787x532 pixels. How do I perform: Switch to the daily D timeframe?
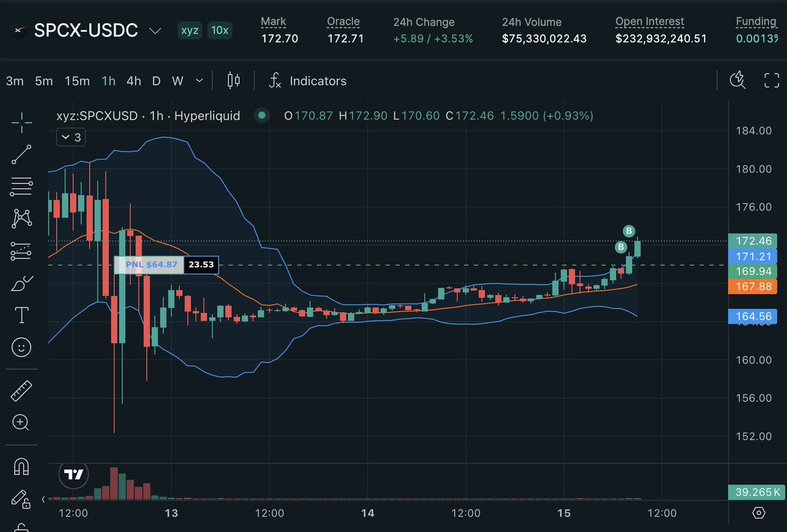pyautogui.click(x=156, y=81)
